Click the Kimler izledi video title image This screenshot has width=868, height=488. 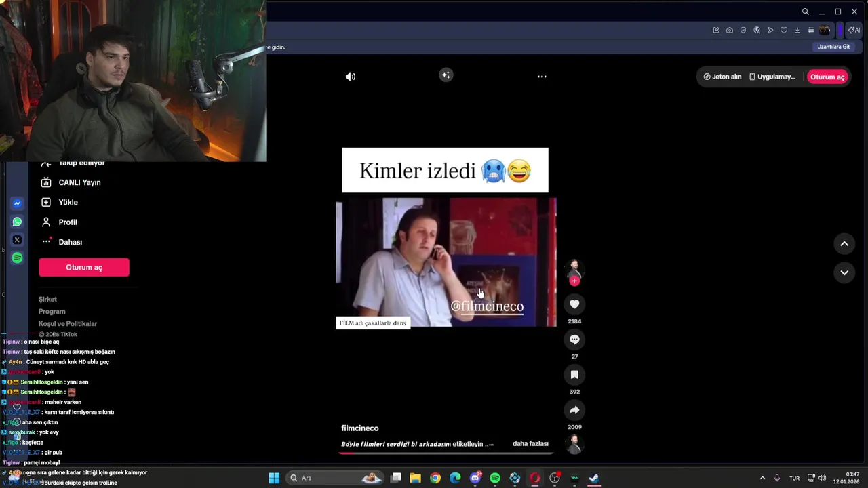pyautogui.click(x=445, y=170)
